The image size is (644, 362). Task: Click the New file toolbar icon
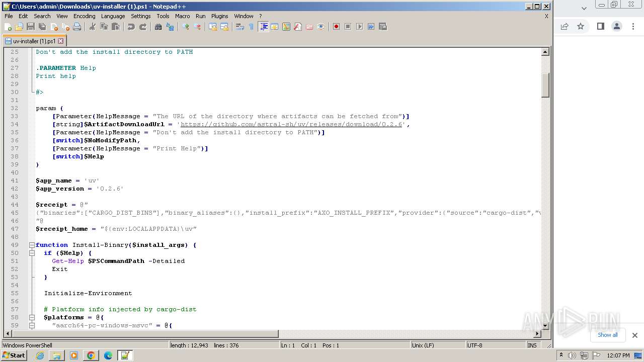(8, 27)
